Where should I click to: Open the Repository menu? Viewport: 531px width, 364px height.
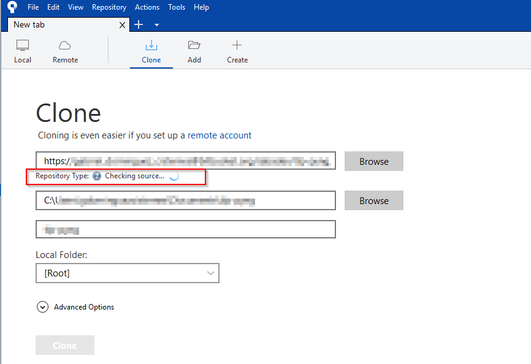coord(109,7)
